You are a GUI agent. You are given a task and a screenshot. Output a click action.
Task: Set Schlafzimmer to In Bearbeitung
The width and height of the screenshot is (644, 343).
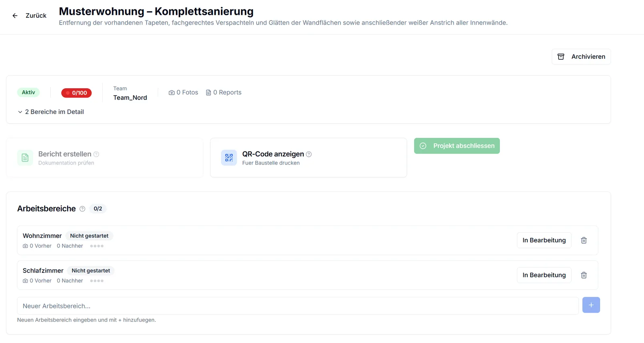pos(544,275)
